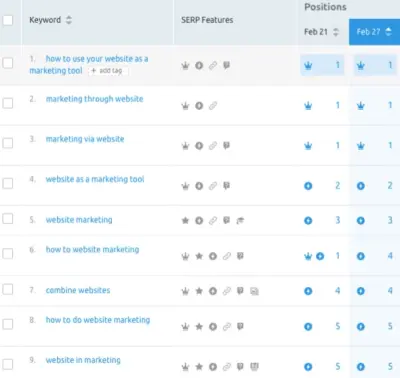Sort by the Keyword column arrows
The width and height of the screenshot is (400, 378).
click(69, 20)
